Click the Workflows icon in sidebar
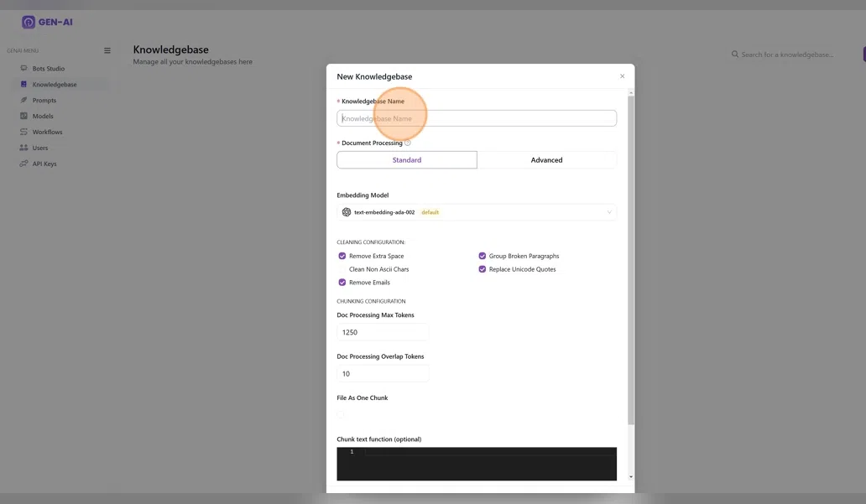 [24, 132]
